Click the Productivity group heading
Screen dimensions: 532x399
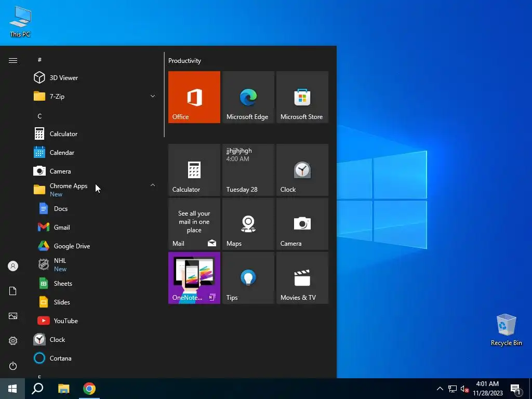[184, 61]
